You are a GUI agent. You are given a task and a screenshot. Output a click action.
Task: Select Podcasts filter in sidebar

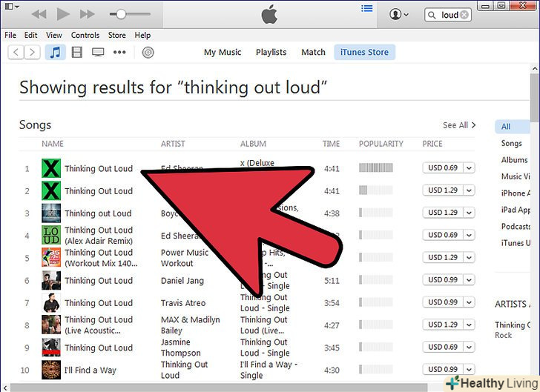[x=516, y=227]
